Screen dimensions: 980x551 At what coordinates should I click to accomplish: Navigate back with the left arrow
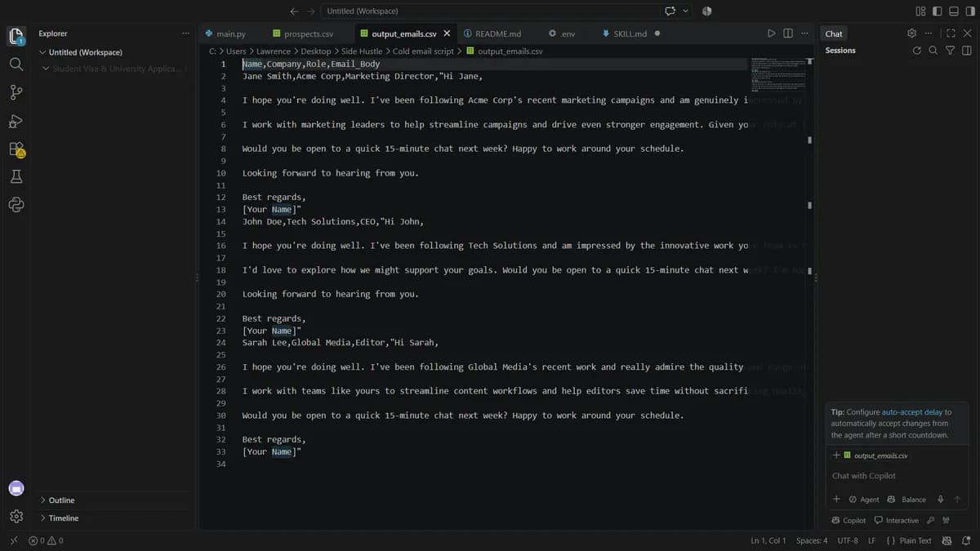click(294, 11)
